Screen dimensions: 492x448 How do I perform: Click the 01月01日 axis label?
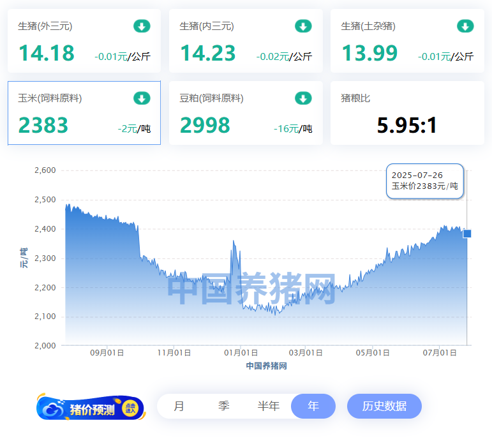coord(241,353)
